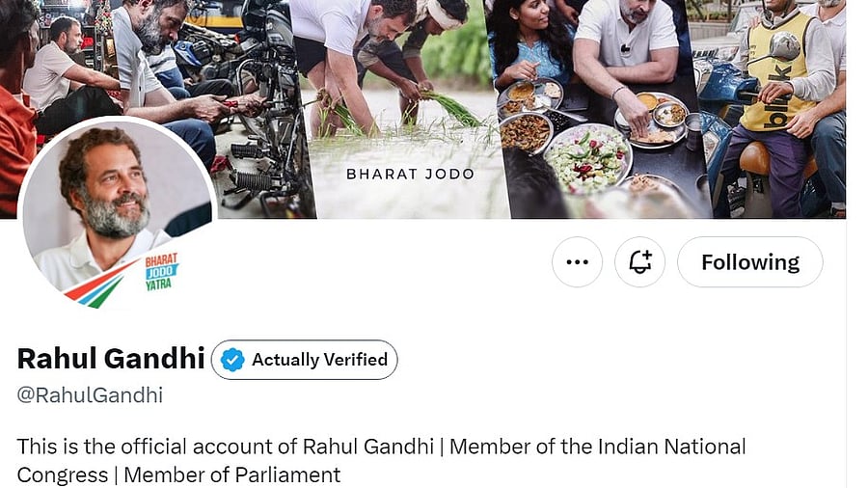This screenshot has width=868, height=488.
Task: Click the "Actually Verified" label text
Action: 319,360
